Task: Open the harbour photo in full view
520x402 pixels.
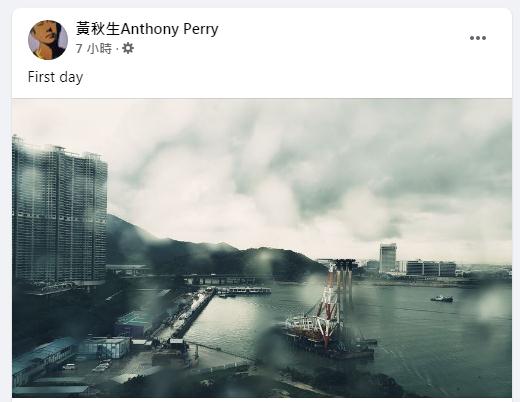Action: 262,248
